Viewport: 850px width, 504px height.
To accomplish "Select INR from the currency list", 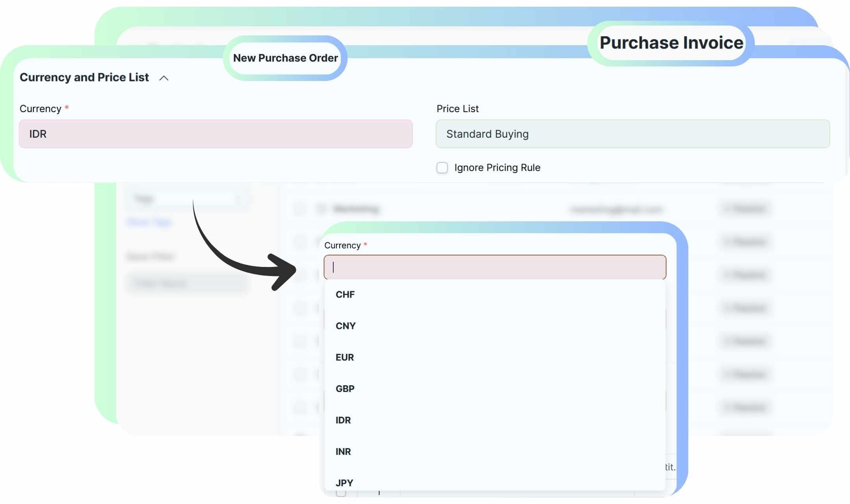I will pos(343,452).
